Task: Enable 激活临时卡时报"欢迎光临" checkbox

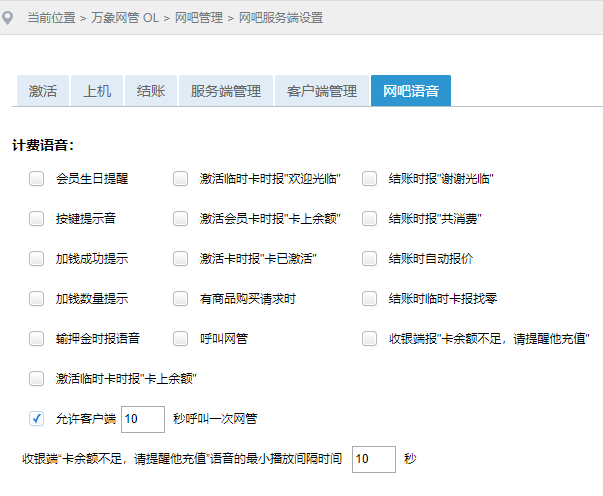Action: click(x=180, y=178)
